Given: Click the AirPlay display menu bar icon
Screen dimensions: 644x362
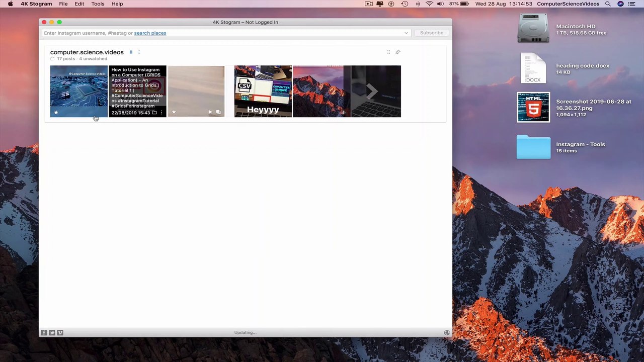Looking at the screenshot, I should [x=380, y=4].
